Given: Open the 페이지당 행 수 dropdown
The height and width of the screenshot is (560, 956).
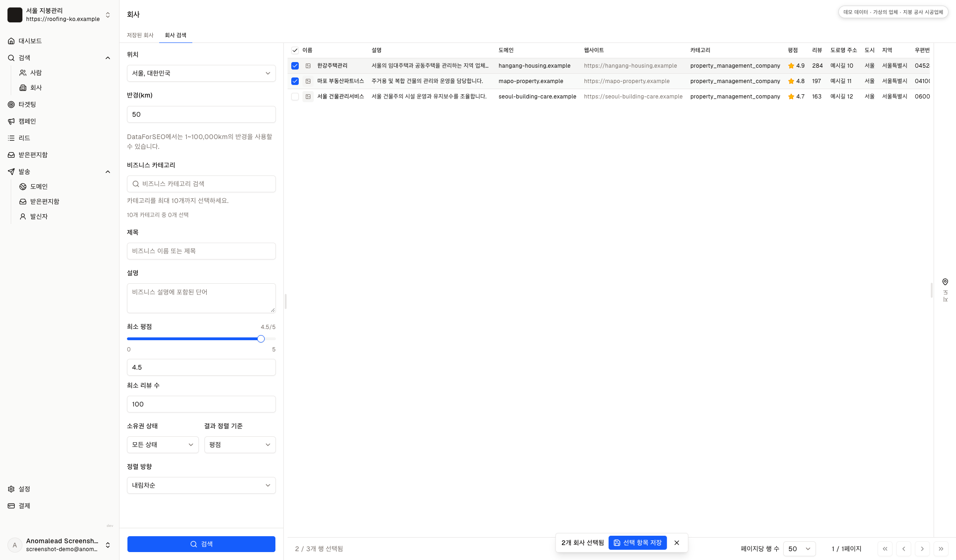Looking at the screenshot, I should point(800,549).
